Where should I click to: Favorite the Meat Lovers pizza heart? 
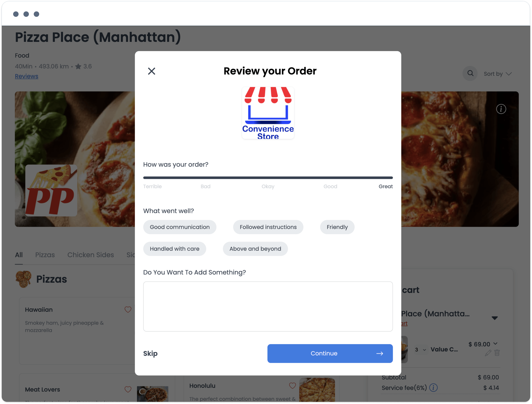tap(128, 389)
